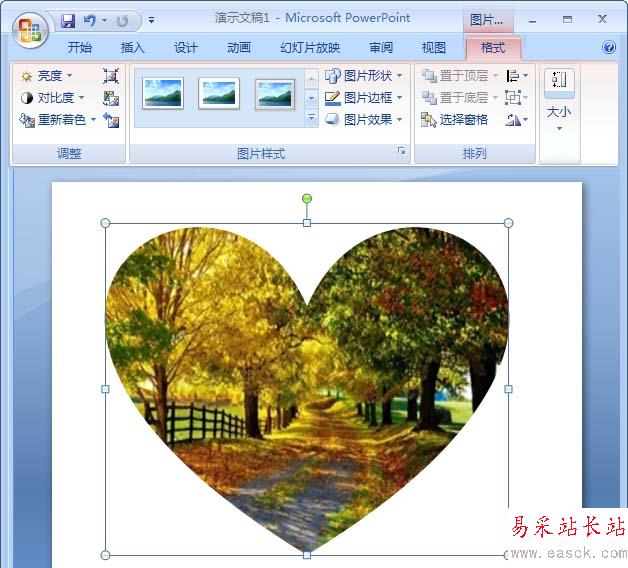Image resolution: width=628 pixels, height=568 pixels.
Task: Open the 图片样式 dialog launcher
Action: click(402, 151)
